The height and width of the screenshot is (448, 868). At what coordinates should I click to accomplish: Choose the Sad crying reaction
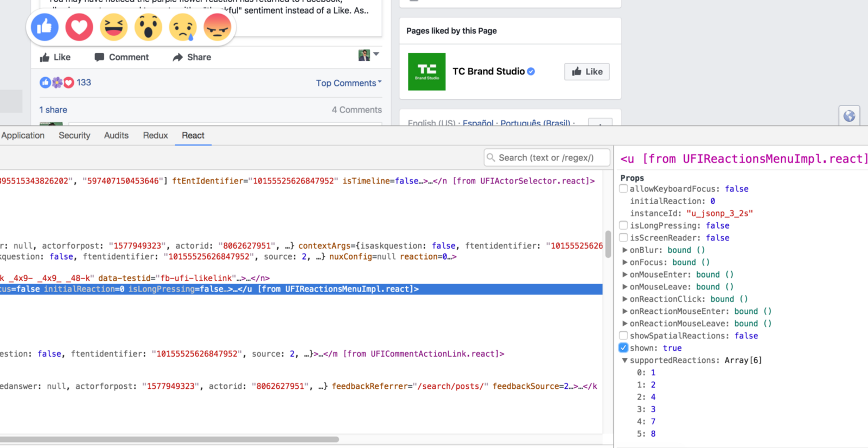click(183, 27)
